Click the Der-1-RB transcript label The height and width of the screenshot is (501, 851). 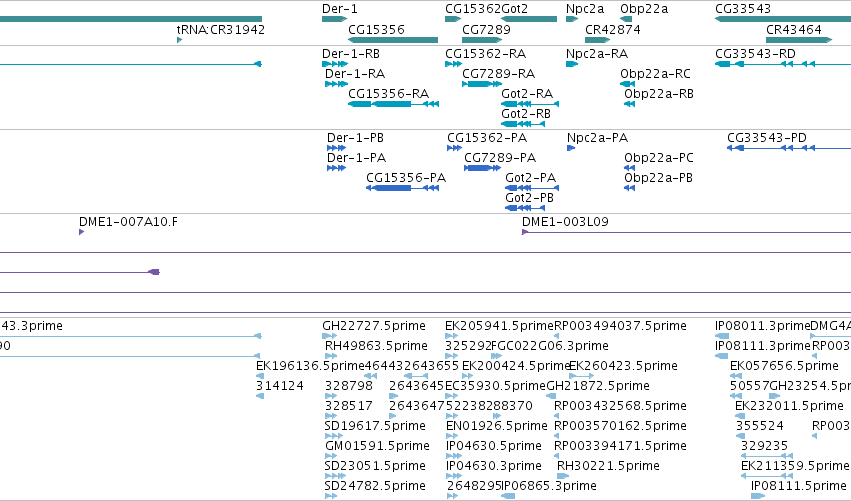click(351, 54)
